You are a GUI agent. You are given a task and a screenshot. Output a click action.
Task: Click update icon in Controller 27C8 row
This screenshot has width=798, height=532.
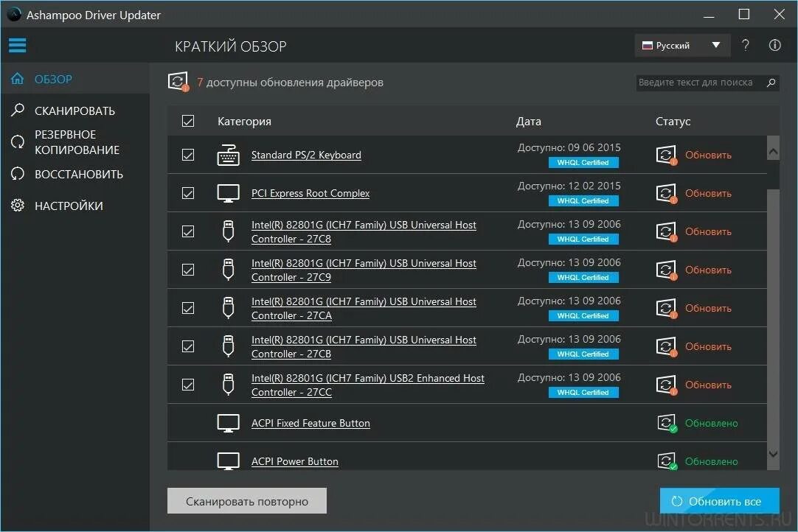(666, 231)
